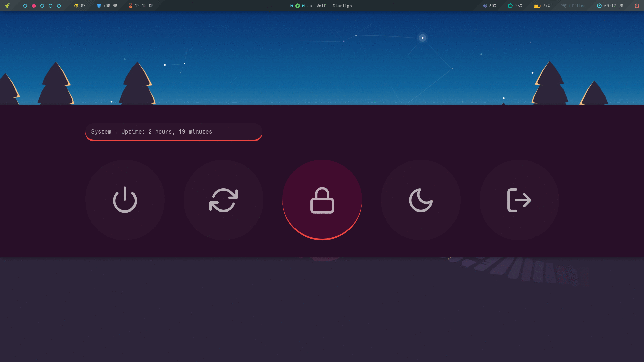Image resolution: width=644 pixels, height=362 pixels.
Task: Click the System uptime search field
Action: click(x=173, y=132)
